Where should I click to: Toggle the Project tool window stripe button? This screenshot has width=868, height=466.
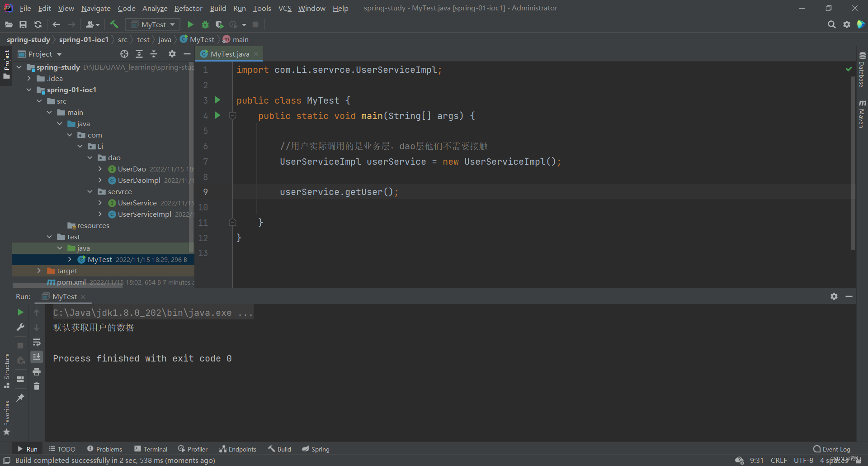click(x=6, y=64)
